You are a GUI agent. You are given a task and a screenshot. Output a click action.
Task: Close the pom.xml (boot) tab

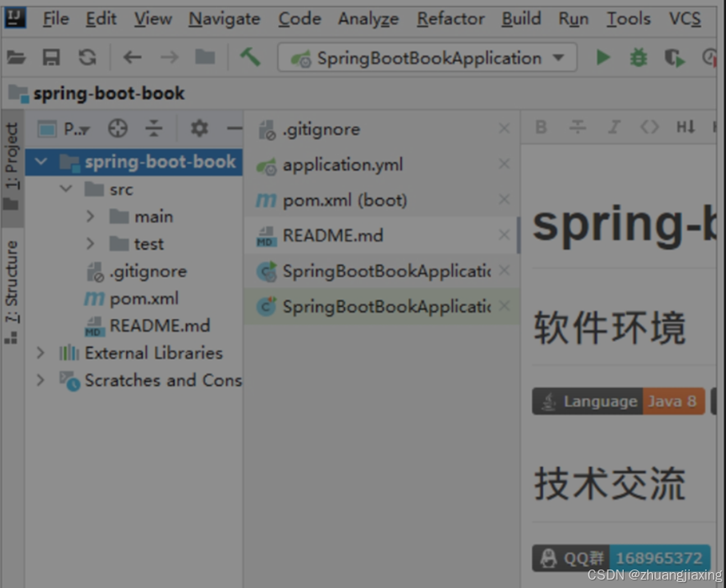tap(504, 200)
